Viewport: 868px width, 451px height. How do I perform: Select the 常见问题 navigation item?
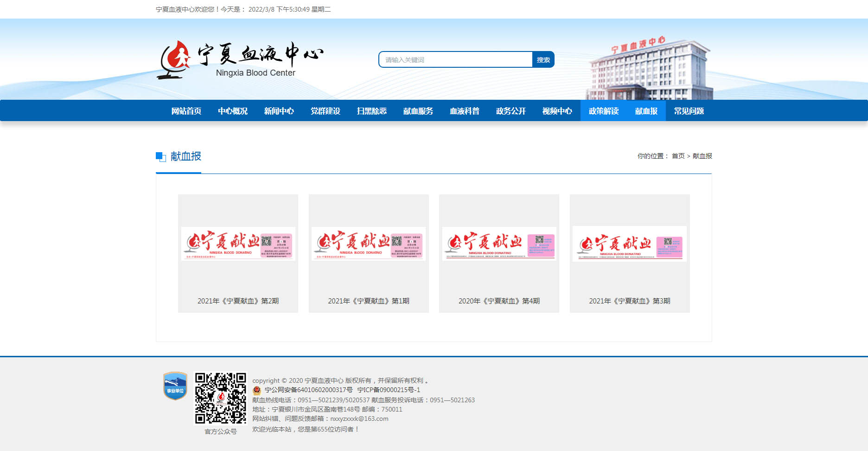tap(689, 111)
